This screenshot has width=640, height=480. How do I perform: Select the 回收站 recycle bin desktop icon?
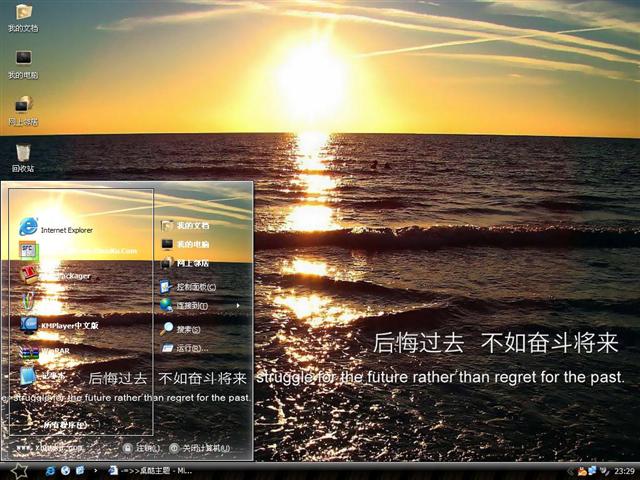(x=23, y=158)
